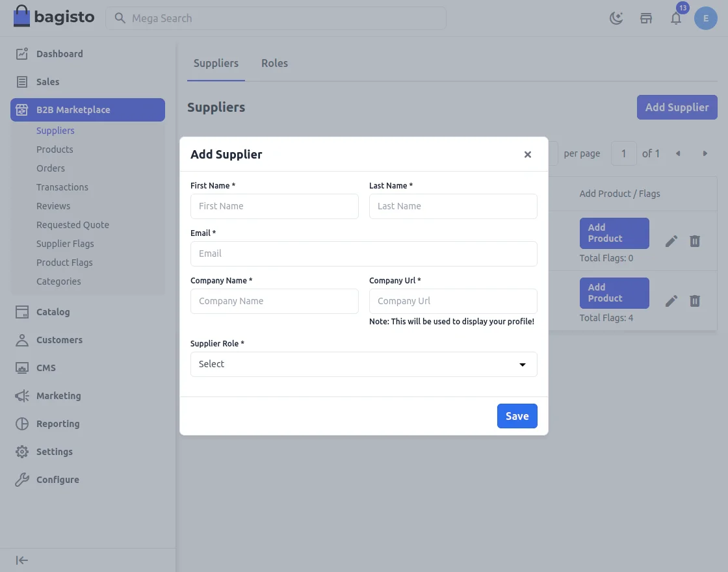The width and height of the screenshot is (728, 572).
Task: Click the Catalog sidebar icon
Action: [21, 312]
